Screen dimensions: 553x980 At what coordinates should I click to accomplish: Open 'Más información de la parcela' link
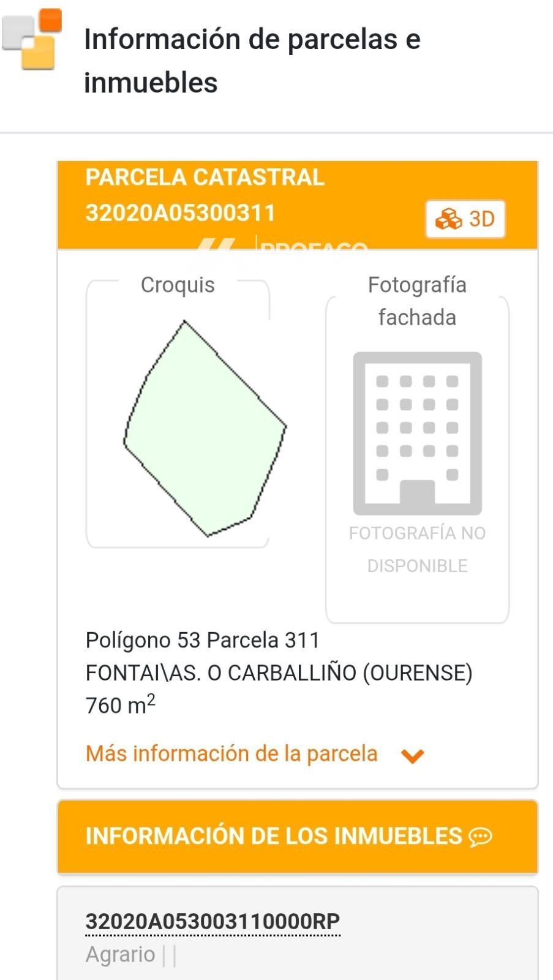pos(231,754)
